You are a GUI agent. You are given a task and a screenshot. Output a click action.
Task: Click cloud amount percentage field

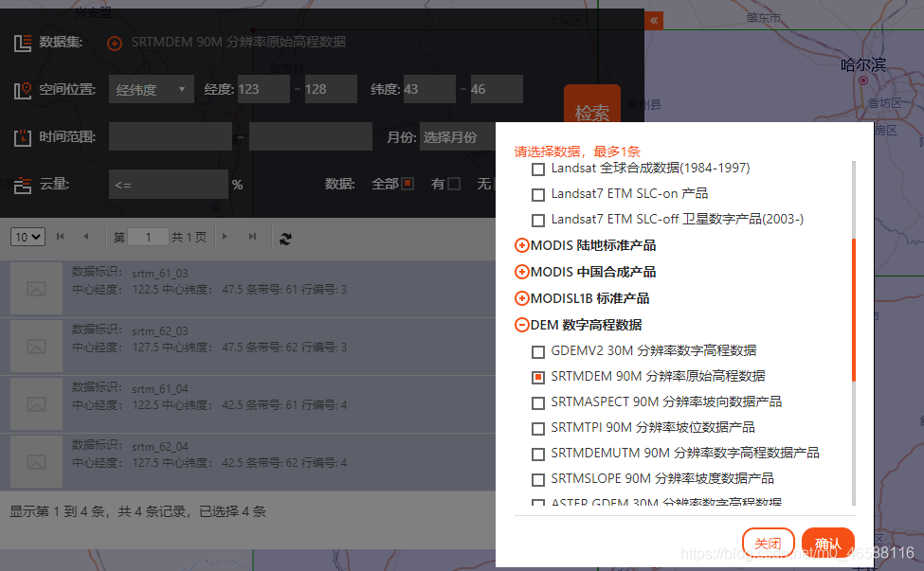point(169,185)
